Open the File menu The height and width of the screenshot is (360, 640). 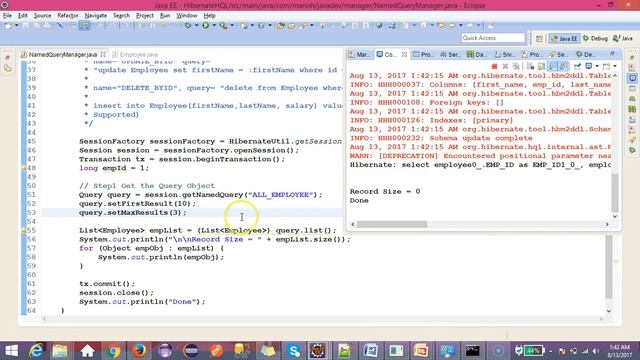click(x=7, y=16)
